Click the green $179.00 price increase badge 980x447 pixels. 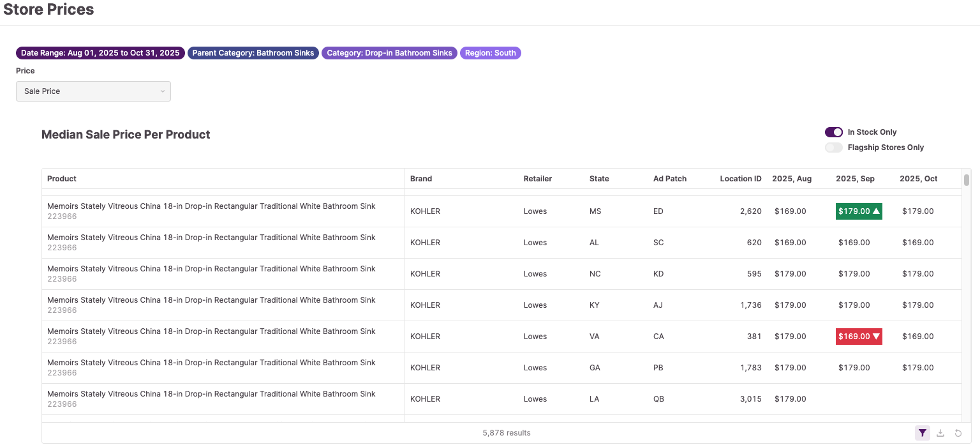pyautogui.click(x=859, y=211)
